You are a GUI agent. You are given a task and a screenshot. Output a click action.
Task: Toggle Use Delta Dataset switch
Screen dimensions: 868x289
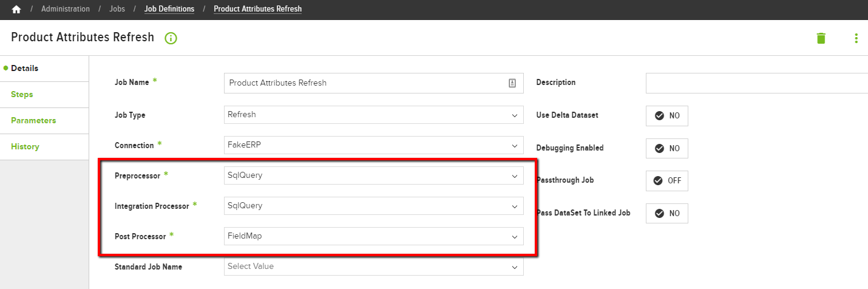(667, 116)
